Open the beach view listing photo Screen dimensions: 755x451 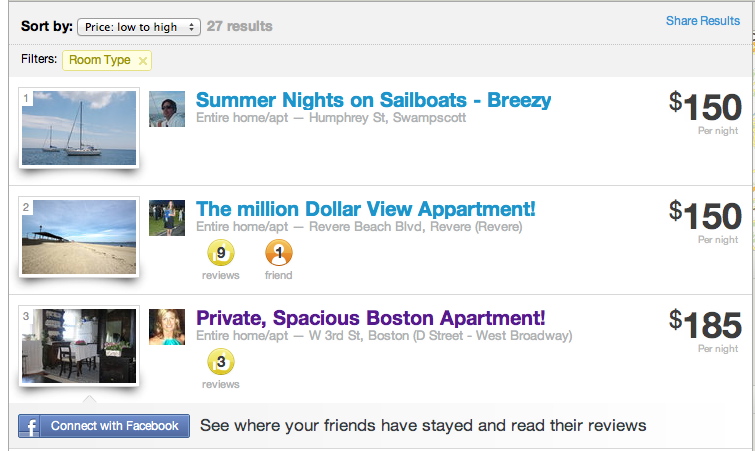79,237
